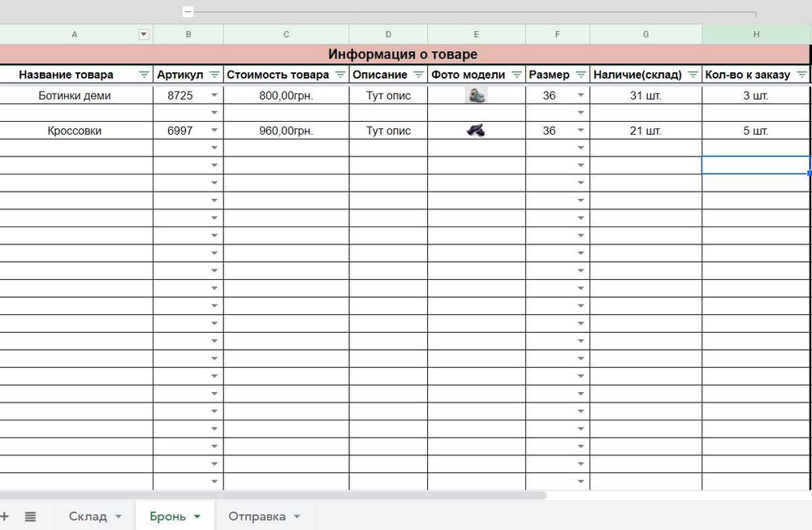Open the size dropdown in Ботинки деми row

(x=581, y=95)
